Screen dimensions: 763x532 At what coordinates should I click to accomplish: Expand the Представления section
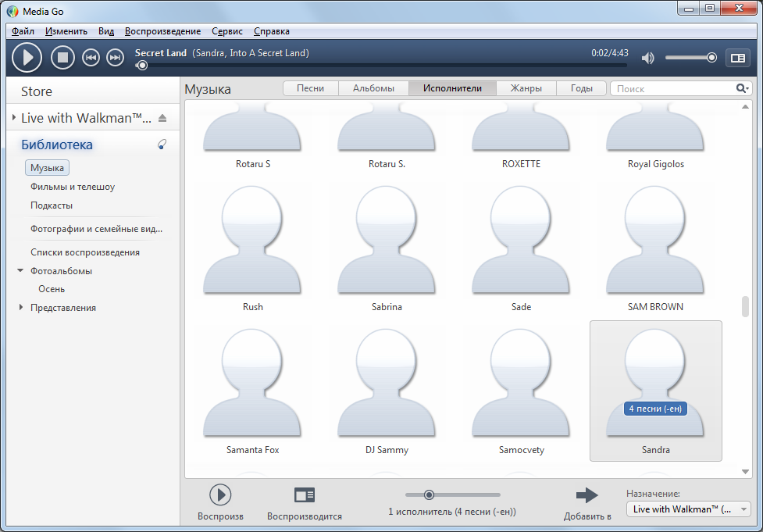[21, 307]
